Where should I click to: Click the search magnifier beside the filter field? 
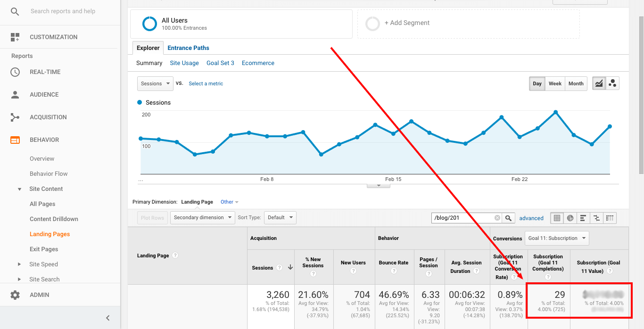click(508, 218)
